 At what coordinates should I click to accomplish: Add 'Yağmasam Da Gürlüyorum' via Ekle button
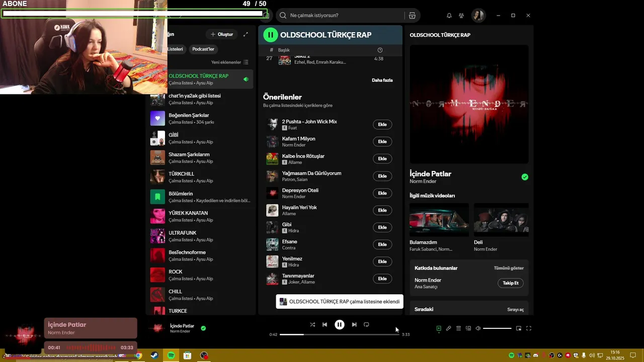[382, 176]
